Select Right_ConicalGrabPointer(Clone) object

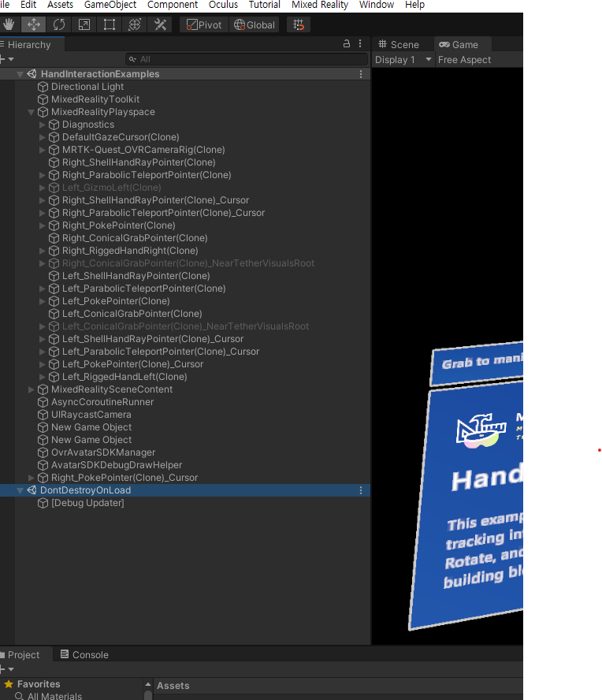[134, 238]
